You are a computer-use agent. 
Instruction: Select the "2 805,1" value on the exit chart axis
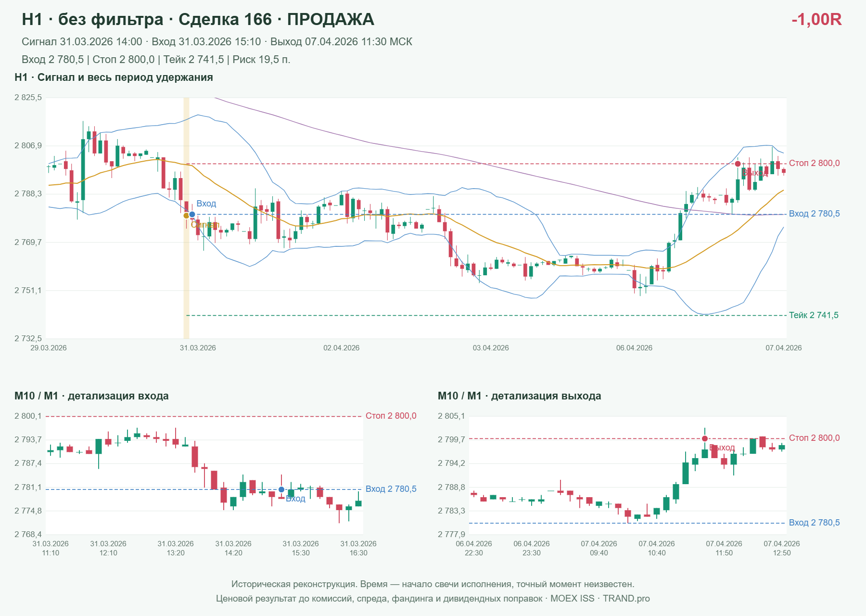(x=452, y=416)
